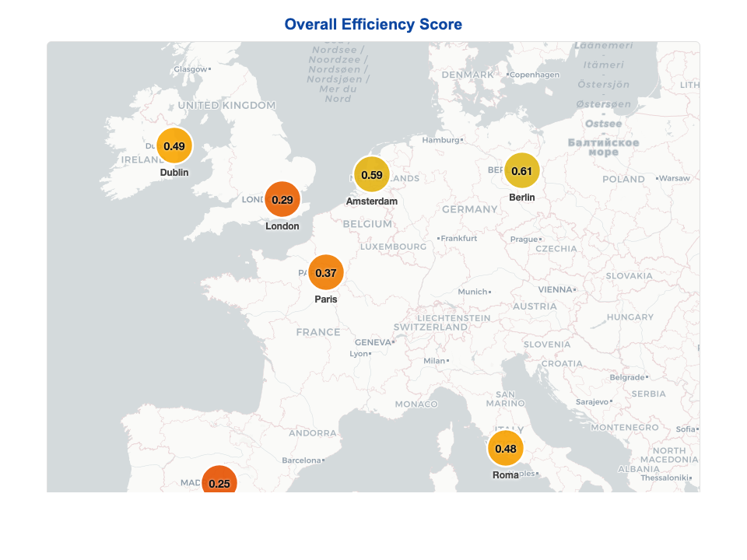Screen dimensions: 747x560
Task: Select the Madrid marker showing 0.25
Action: click(x=219, y=480)
